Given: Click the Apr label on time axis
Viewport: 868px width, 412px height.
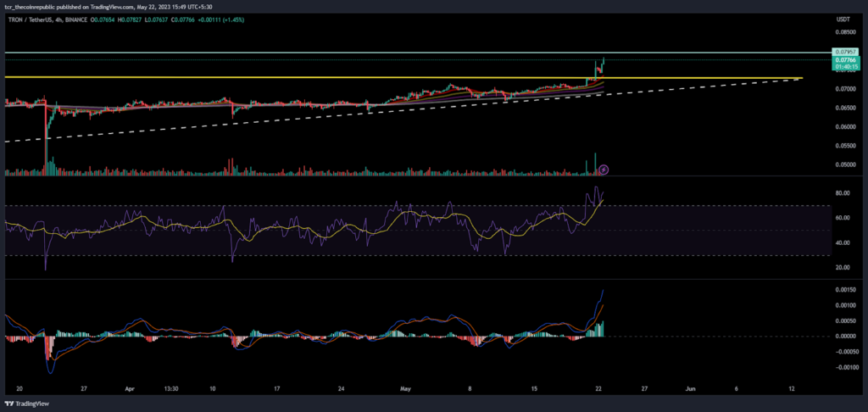Looking at the screenshot, I should pyautogui.click(x=129, y=389).
